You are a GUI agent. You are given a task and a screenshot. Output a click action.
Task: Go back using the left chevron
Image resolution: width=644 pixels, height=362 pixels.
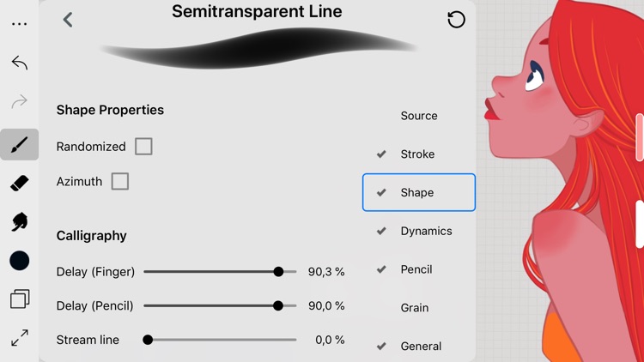click(x=68, y=19)
